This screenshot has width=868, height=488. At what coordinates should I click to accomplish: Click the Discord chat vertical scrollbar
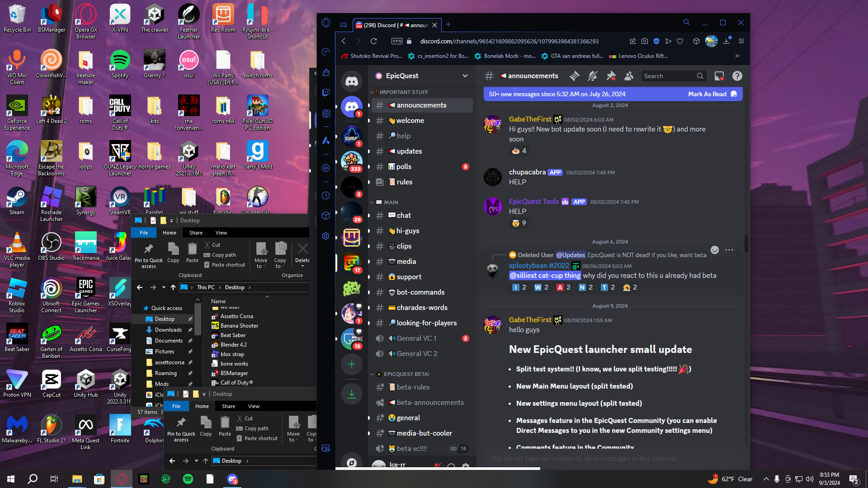pyautogui.click(x=746, y=244)
